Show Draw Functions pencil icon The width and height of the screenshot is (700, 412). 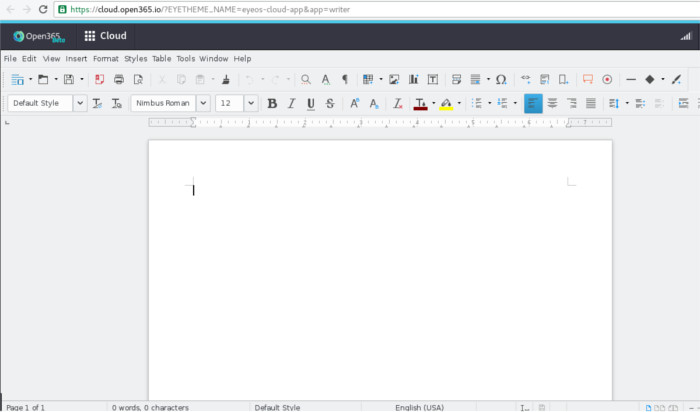point(676,79)
